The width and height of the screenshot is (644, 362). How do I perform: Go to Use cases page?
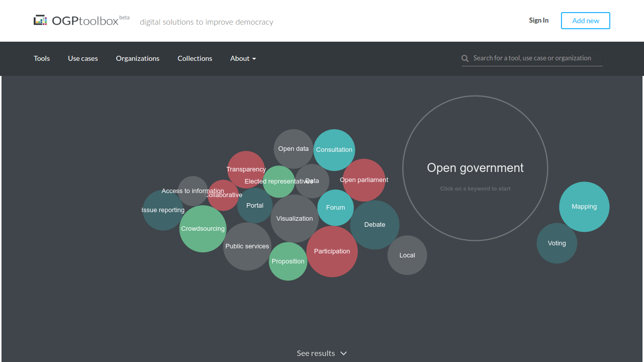point(83,58)
